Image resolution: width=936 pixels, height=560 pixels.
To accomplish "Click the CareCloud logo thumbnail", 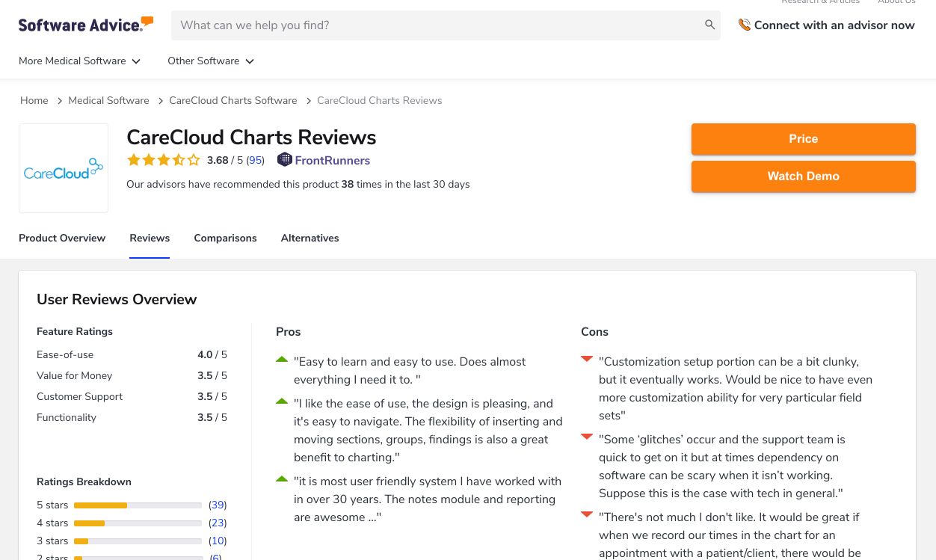I will (x=64, y=168).
